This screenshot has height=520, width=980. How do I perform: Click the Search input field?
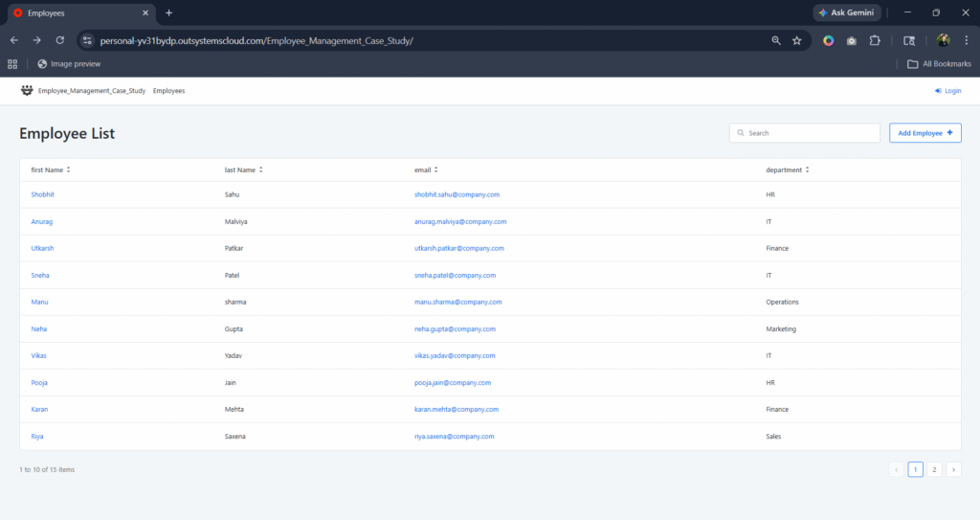point(805,133)
